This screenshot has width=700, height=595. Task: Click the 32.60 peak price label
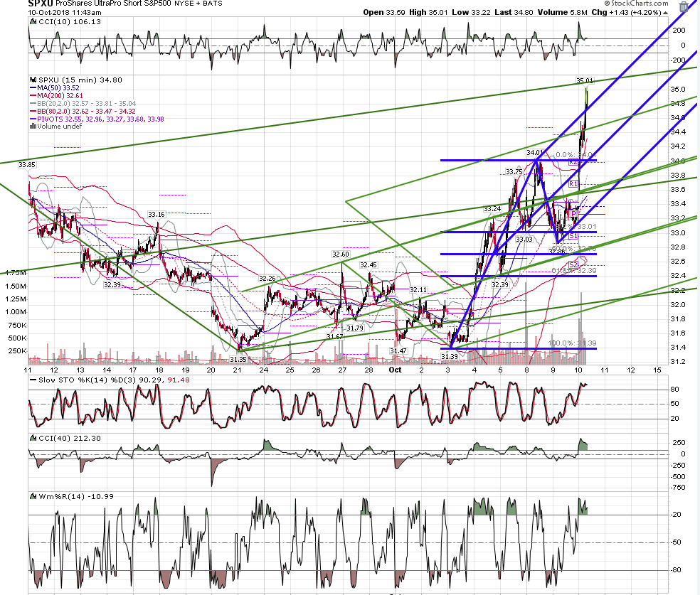click(341, 254)
